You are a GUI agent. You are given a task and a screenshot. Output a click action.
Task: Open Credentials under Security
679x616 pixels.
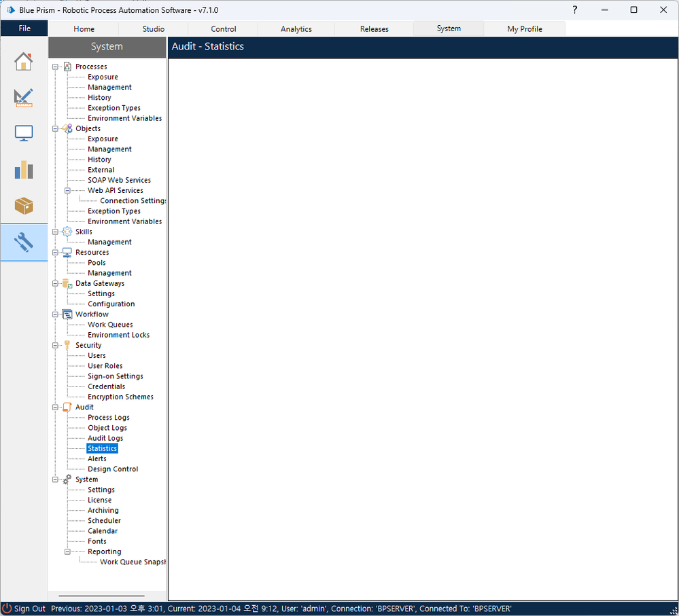[106, 386]
